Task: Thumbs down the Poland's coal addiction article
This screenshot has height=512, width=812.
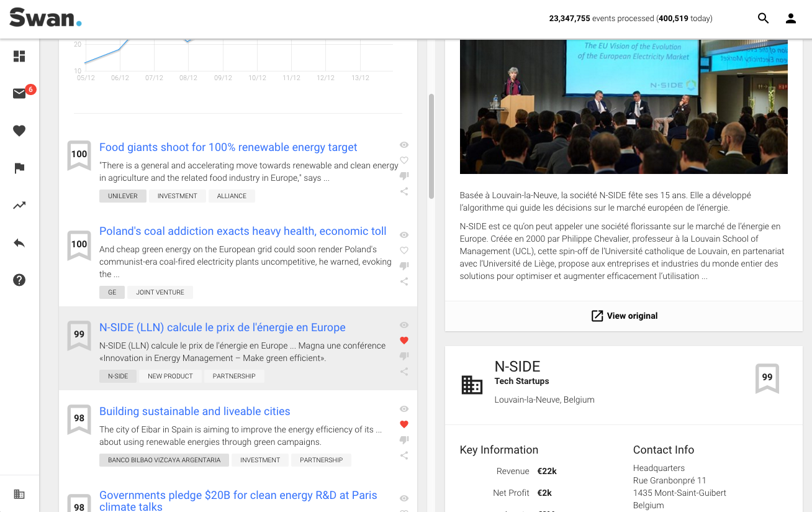Action: pyautogui.click(x=404, y=266)
